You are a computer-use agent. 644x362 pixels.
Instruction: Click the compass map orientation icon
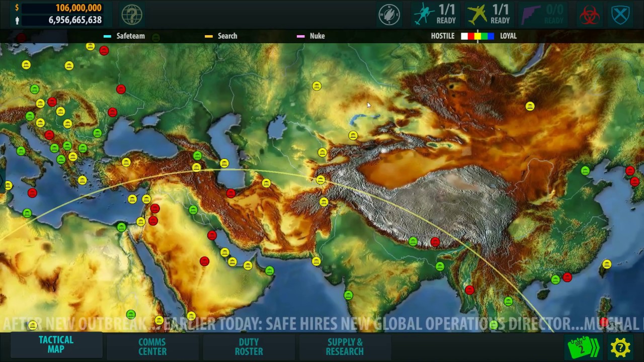tap(389, 15)
